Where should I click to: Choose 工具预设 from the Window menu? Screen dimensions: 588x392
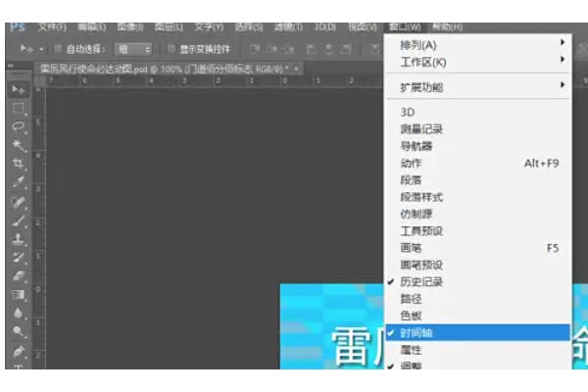coord(478,230)
